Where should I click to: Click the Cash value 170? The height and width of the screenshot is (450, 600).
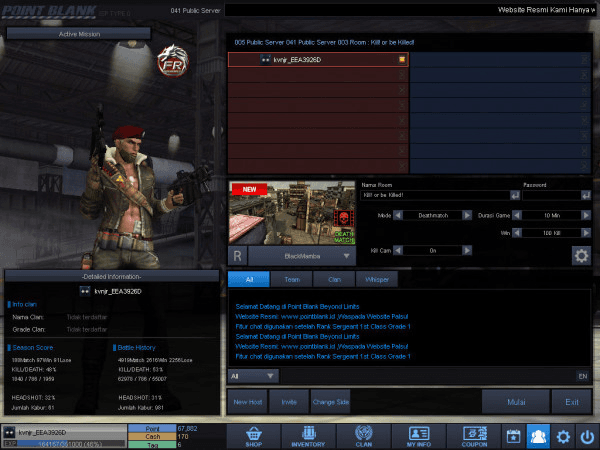pos(183,436)
